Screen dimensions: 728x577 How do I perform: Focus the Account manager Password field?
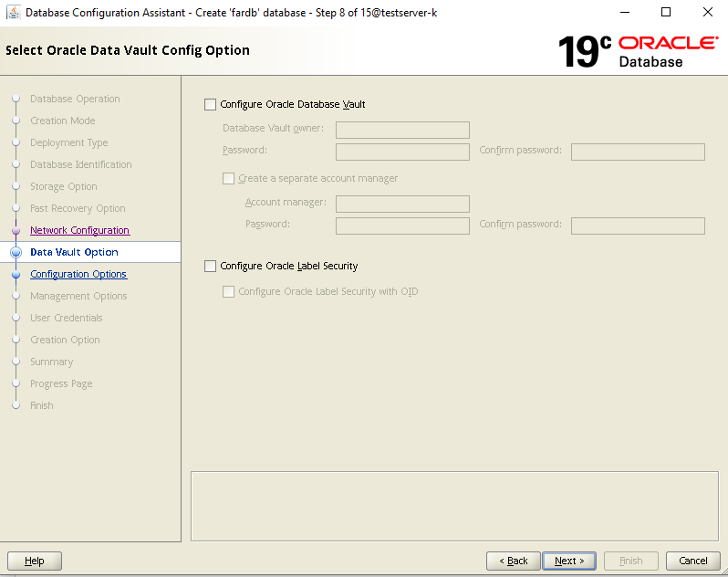click(x=402, y=226)
